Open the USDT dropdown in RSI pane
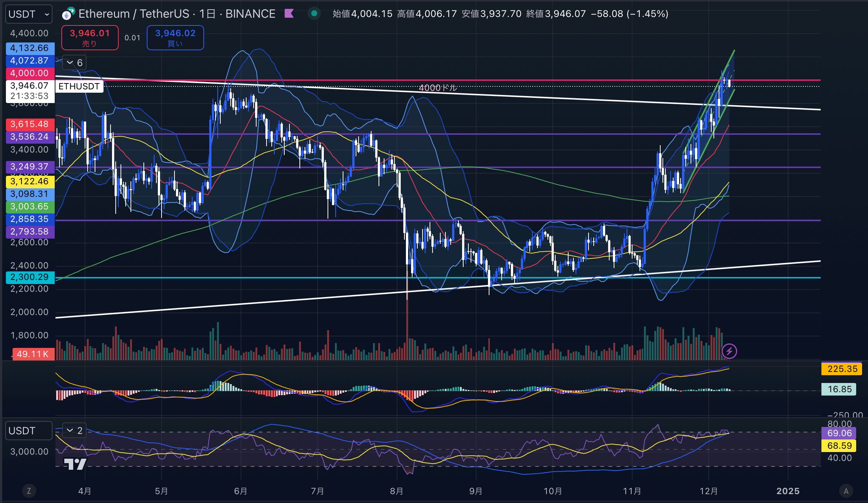The height and width of the screenshot is (503, 868). coord(28,431)
